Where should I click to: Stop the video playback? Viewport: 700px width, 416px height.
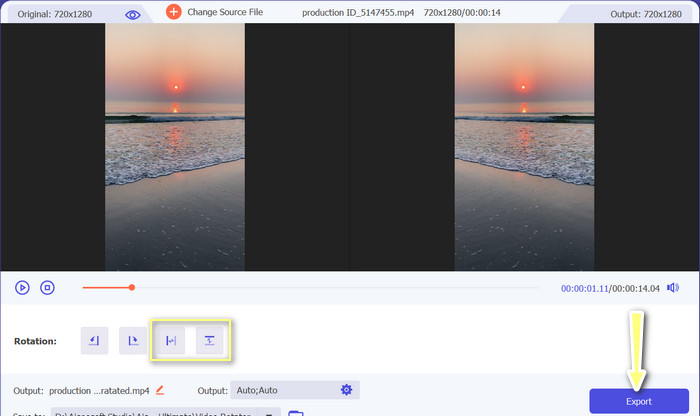47,288
